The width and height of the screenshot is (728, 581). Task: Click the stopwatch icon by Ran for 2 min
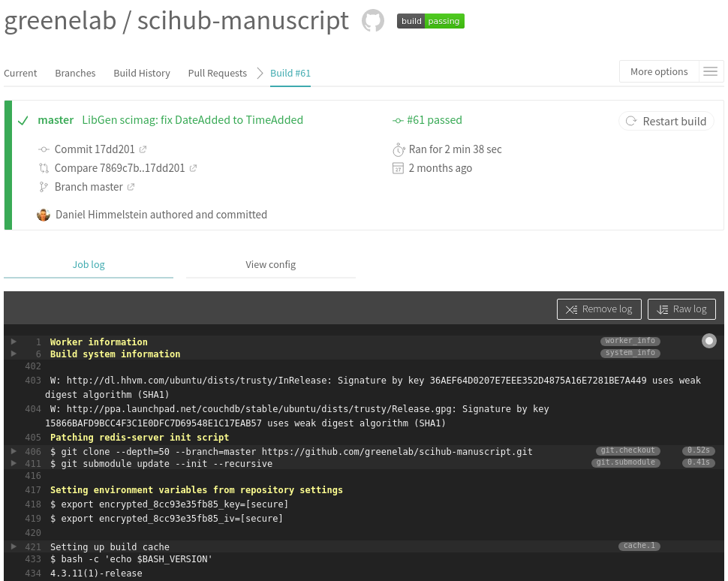point(399,149)
